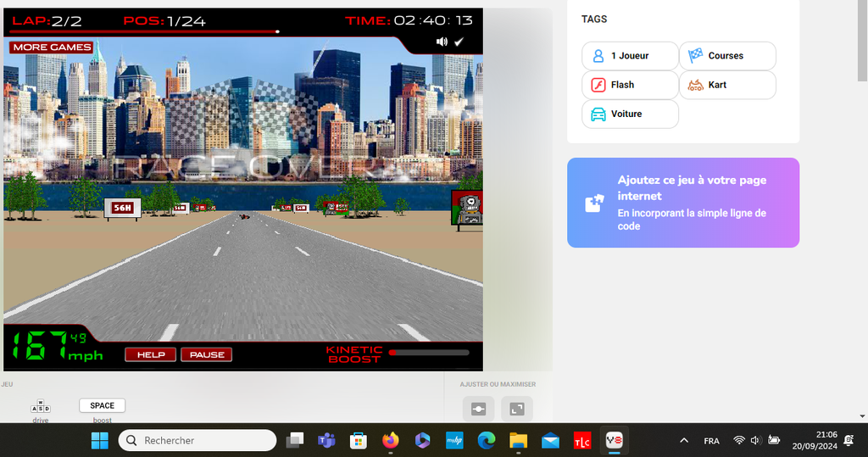Open File Explorer folder icon
This screenshot has height=457, width=868.
pyautogui.click(x=518, y=440)
